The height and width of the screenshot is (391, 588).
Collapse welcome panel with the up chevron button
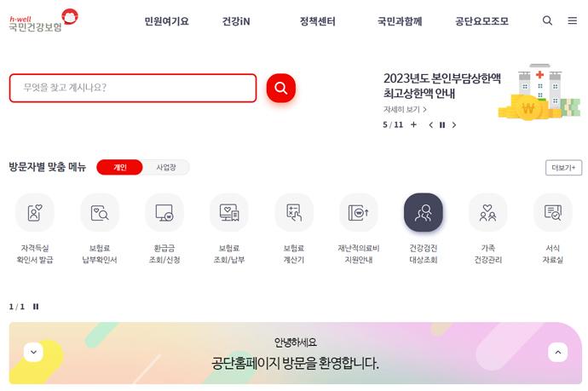click(558, 353)
